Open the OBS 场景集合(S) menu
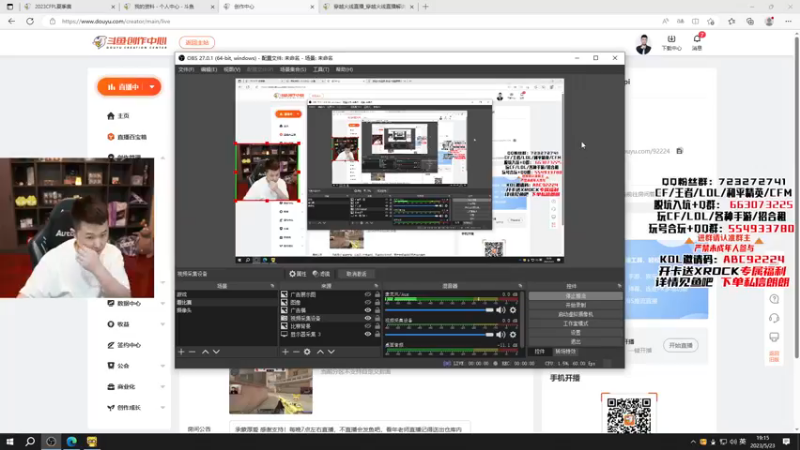 (x=293, y=69)
